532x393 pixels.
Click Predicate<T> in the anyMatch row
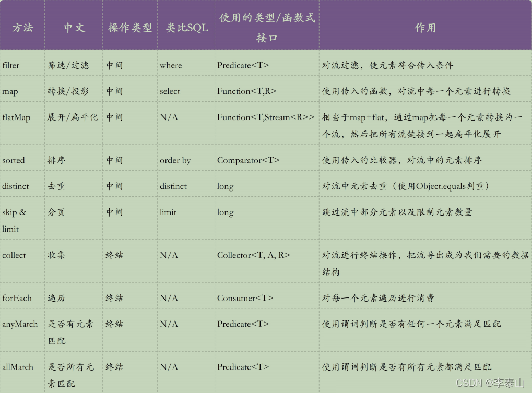point(243,324)
